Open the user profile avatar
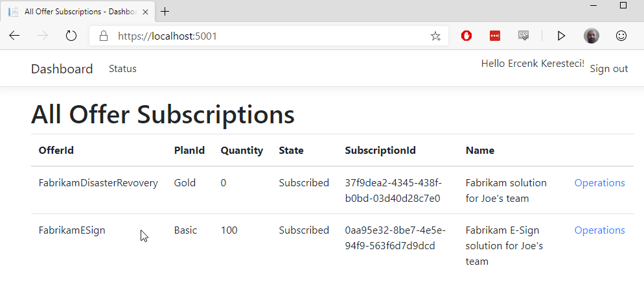Screen dimensions: 644x281 click(592, 36)
